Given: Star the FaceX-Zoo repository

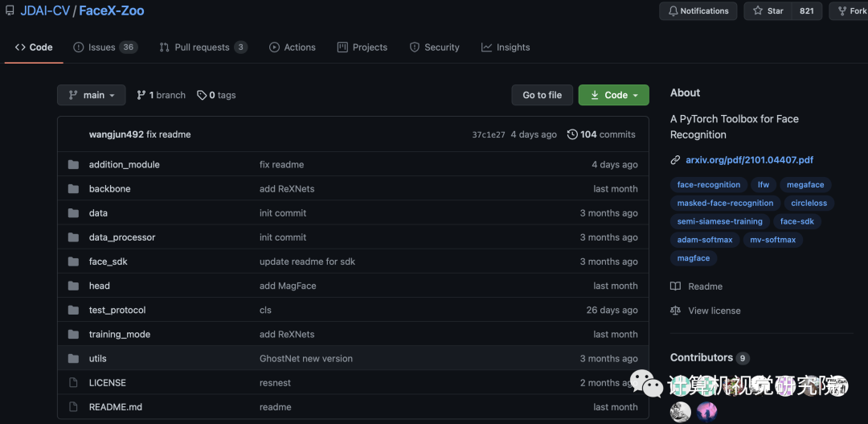Looking at the screenshot, I should point(768,11).
